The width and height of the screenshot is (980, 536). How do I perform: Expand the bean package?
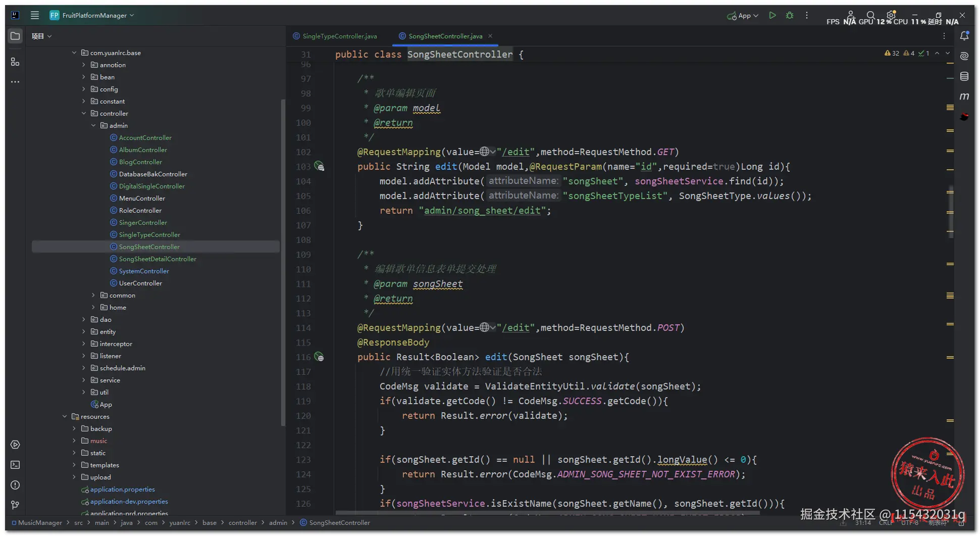(x=84, y=77)
